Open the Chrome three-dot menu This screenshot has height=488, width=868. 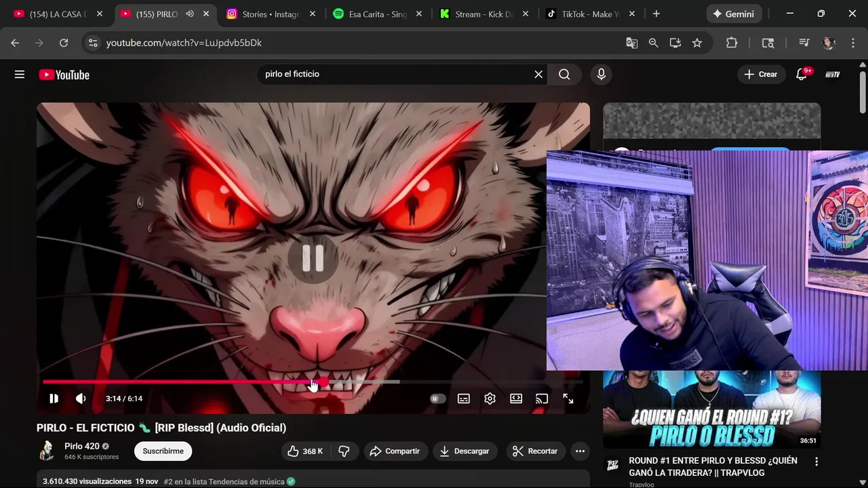(852, 43)
